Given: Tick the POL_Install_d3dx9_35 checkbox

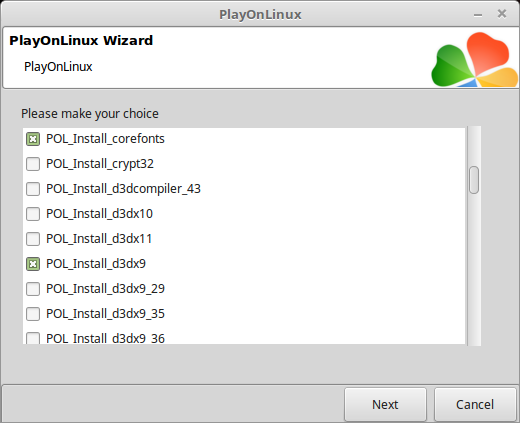Looking at the screenshot, I should (x=33, y=314).
